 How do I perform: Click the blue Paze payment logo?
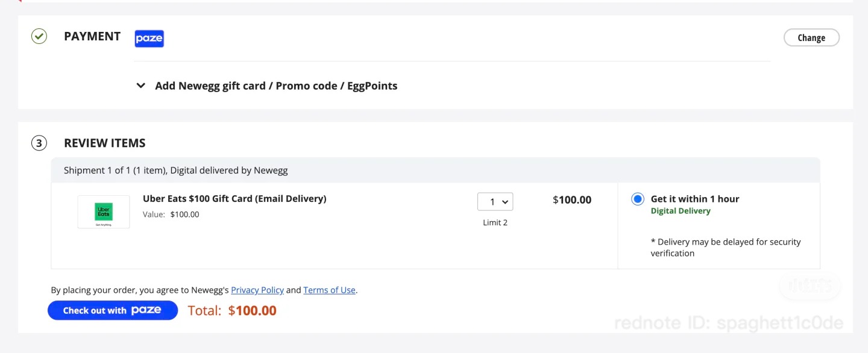point(149,39)
